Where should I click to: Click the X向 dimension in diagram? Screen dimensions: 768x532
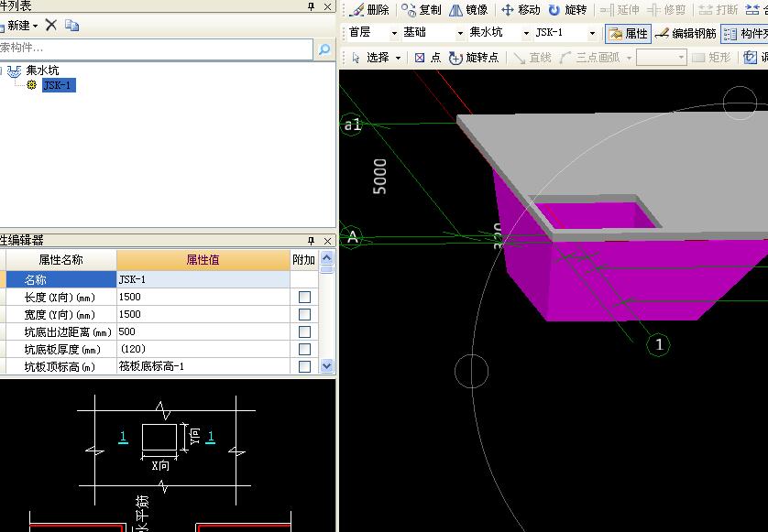pos(160,465)
